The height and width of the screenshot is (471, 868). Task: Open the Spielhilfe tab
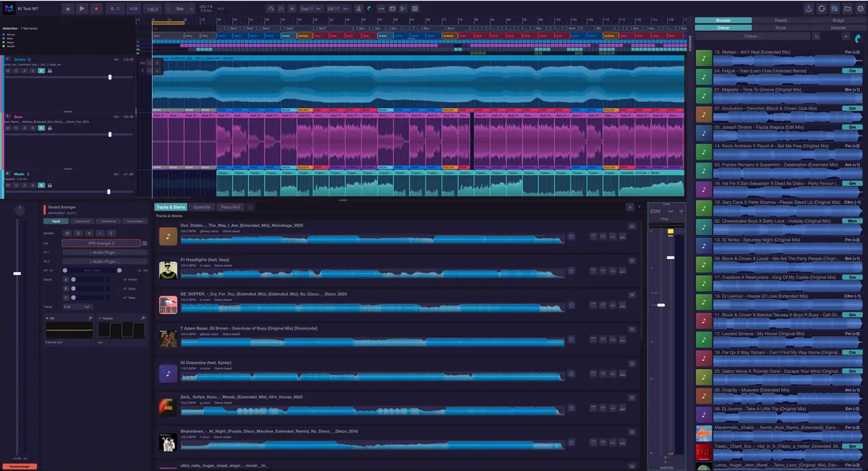tap(202, 207)
